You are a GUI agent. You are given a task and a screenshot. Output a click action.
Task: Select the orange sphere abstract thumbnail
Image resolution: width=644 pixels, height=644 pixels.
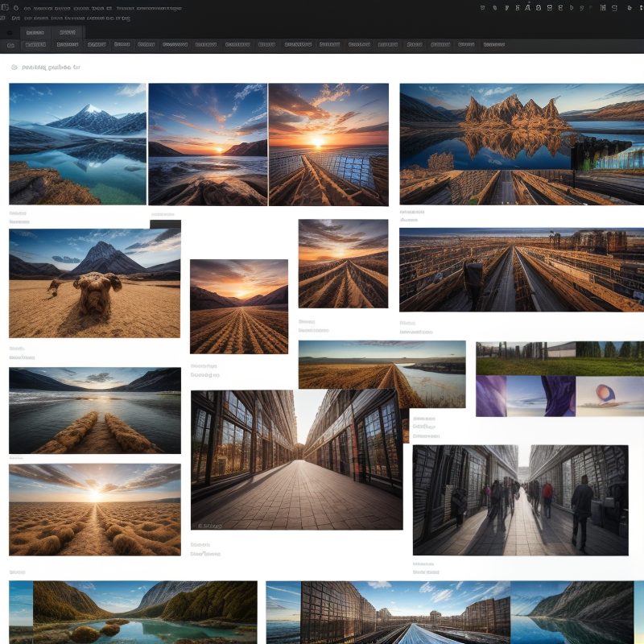tap(609, 396)
